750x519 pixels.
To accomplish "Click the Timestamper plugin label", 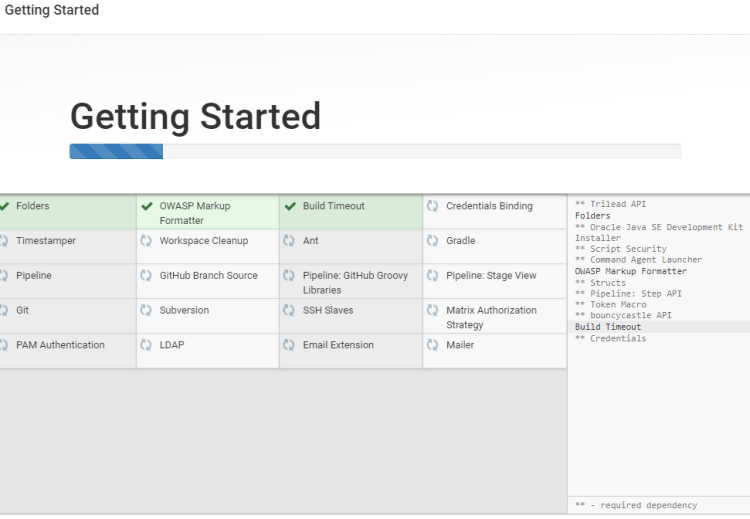I will tap(46, 241).
